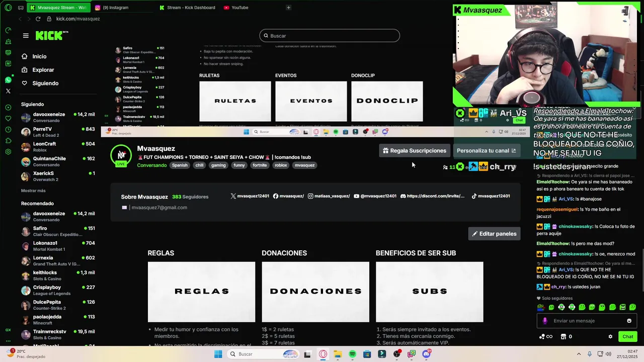644x362 pixels.
Task: Open the chat settings gear
Action: (610, 336)
